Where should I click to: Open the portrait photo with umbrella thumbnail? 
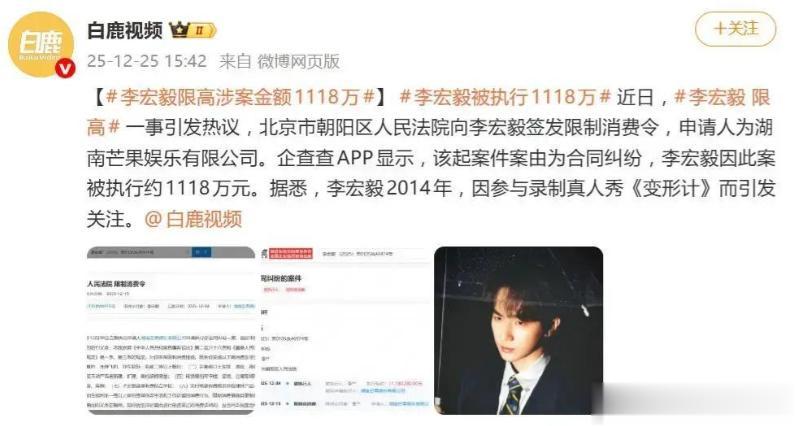[x=519, y=331]
